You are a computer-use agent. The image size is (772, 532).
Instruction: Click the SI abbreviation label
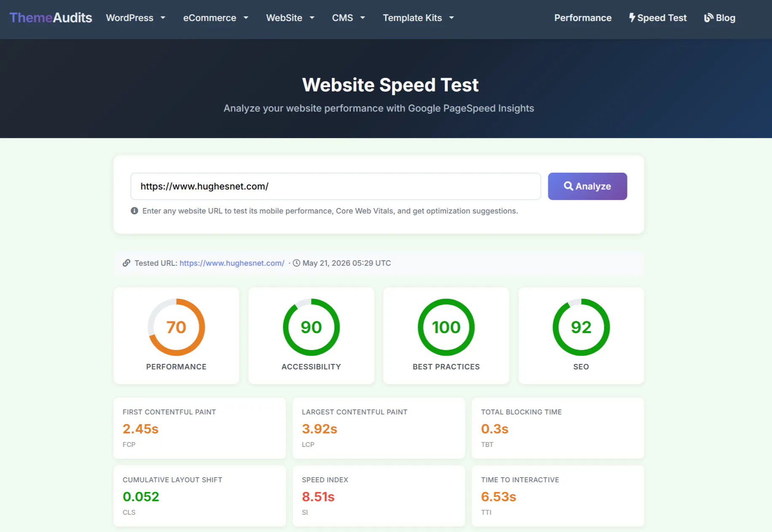tap(305, 512)
